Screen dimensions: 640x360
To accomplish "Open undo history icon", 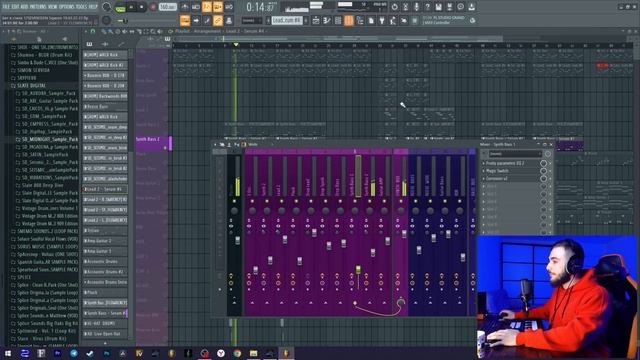I will coord(394,7).
